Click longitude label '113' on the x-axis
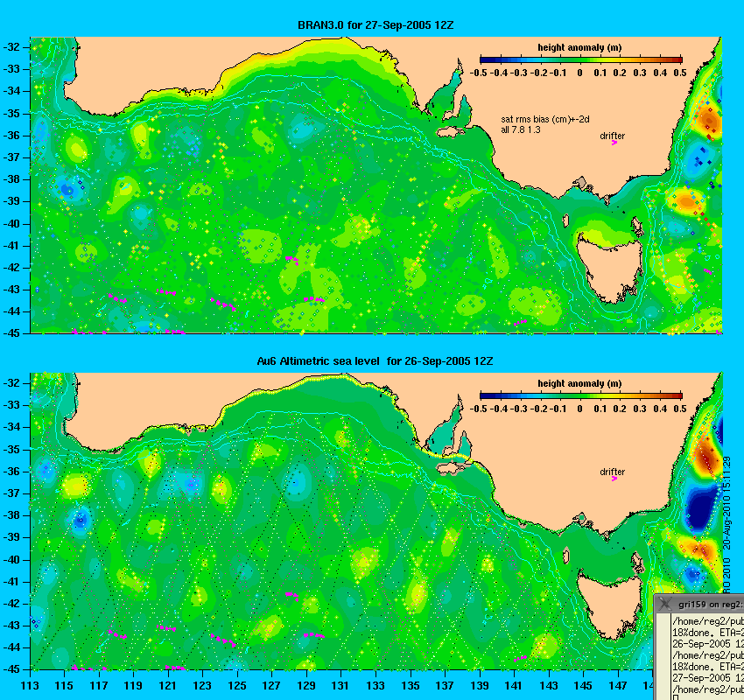 pyautogui.click(x=30, y=686)
